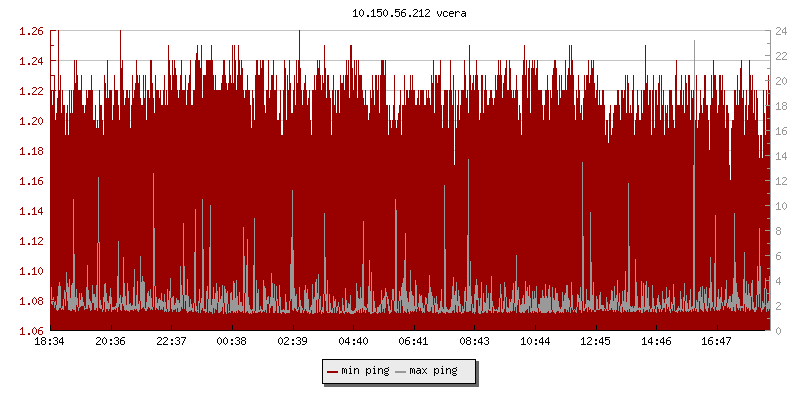The height and width of the screenshot is (400, 800).
Task: Select the 'max ping' legend label
Action: pyautogui.click(x=434, y=371)
